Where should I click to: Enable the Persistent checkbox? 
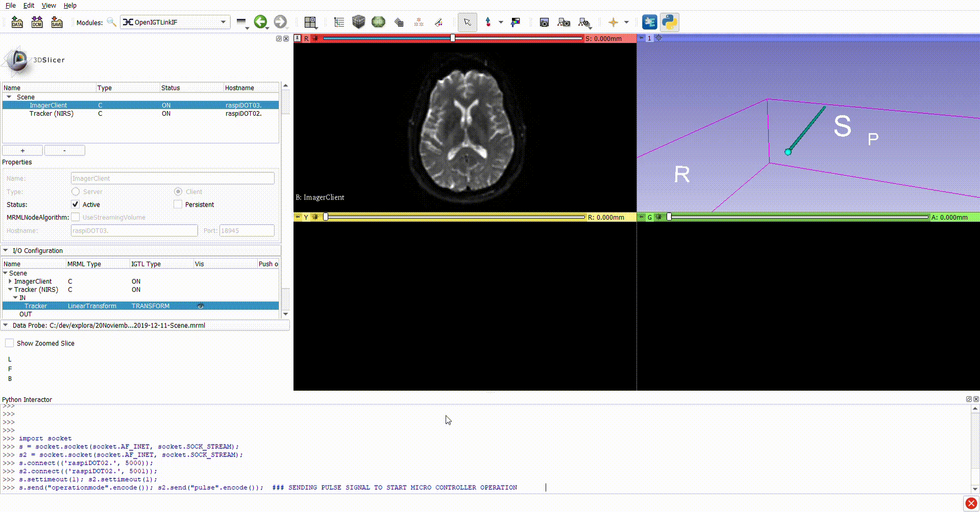[178, 204]
